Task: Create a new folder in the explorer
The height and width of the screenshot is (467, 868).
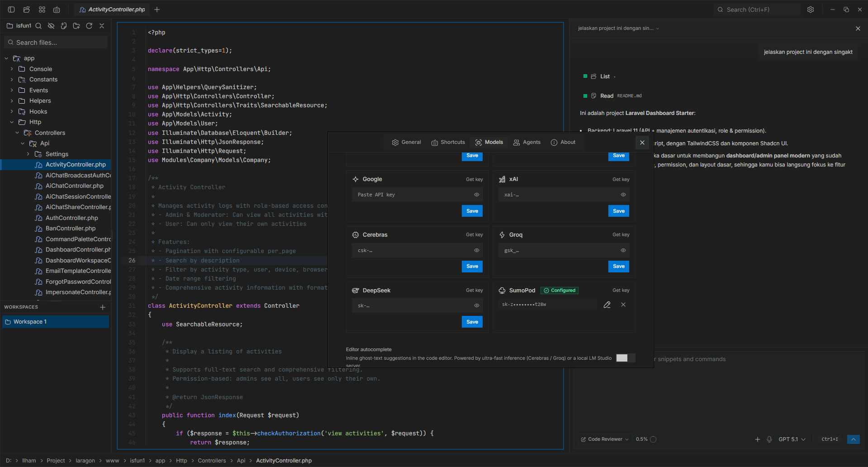Action: 76,26
